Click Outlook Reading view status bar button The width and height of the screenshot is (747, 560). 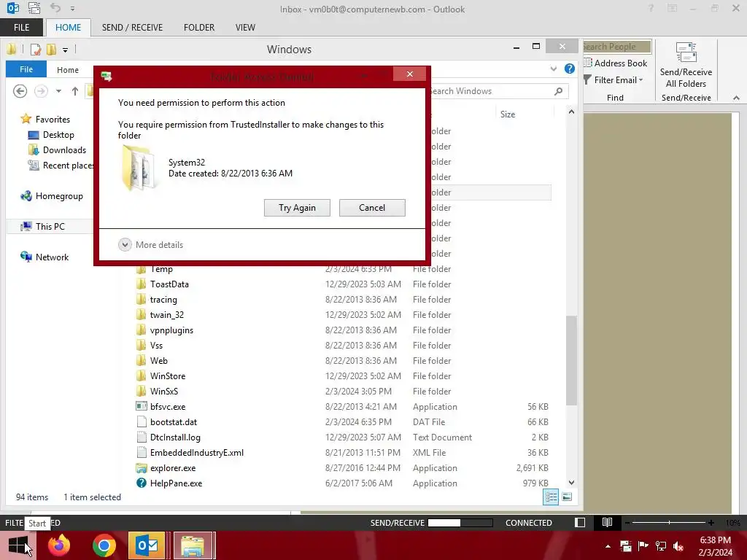(x=607, y=522)
